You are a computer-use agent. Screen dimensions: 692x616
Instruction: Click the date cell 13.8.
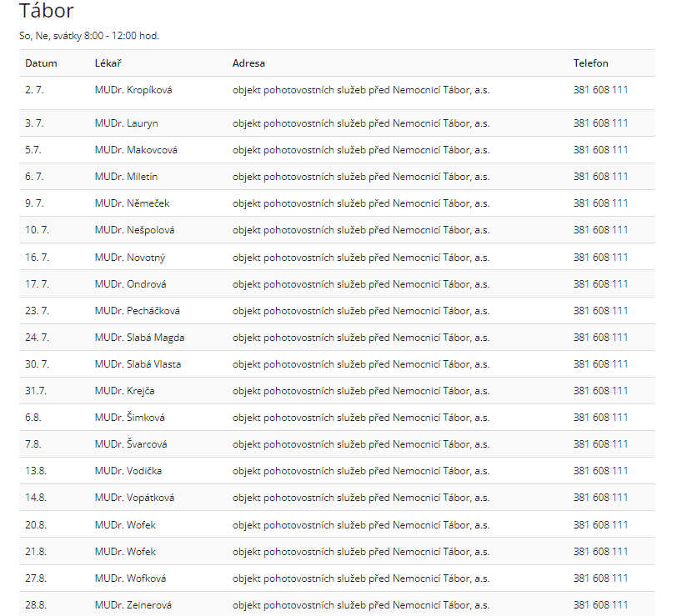click(36, 471)
